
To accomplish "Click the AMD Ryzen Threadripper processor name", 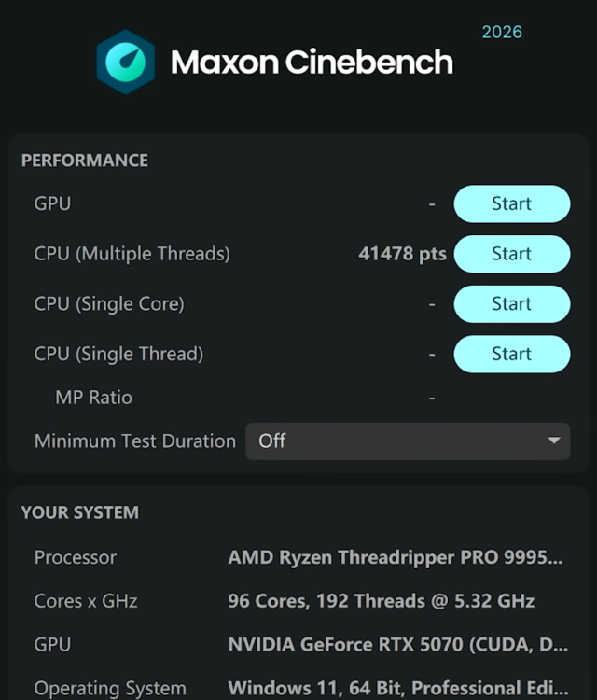I will 396,557.
